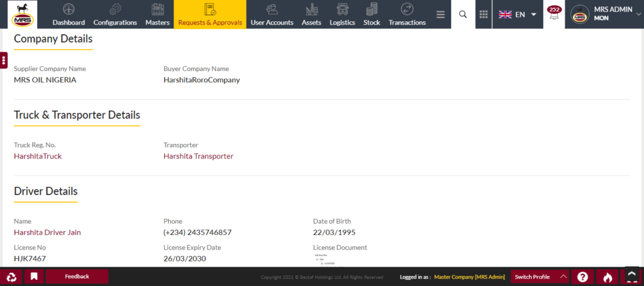The image size is (644, 286).
Task: Open the Feedback button
Action: click(77, 277)
